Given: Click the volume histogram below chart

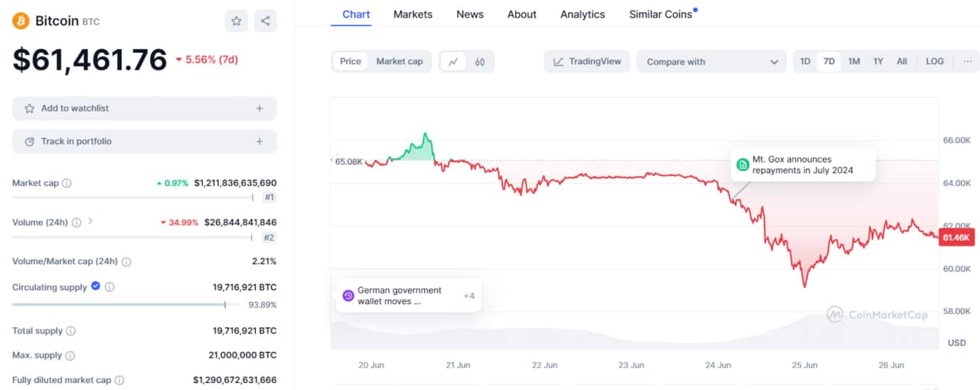Looking at the screenshot, I should pyautogui.click(x=635, y=333).
